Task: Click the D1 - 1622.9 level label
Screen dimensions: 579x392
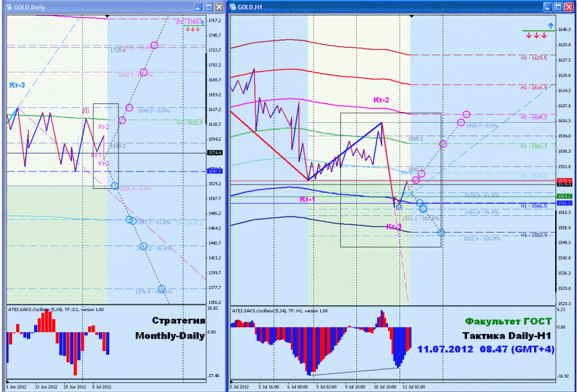Action: click(x=189, y=123)
